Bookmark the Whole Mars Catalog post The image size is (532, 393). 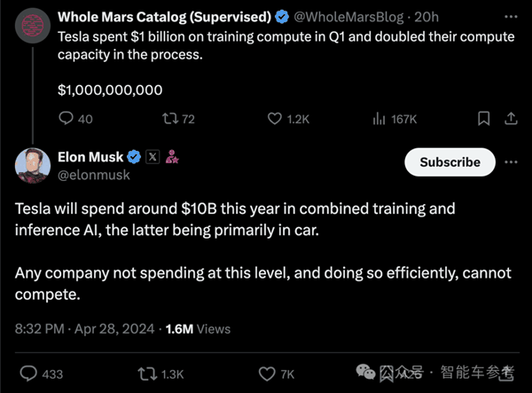click(484, 118)
